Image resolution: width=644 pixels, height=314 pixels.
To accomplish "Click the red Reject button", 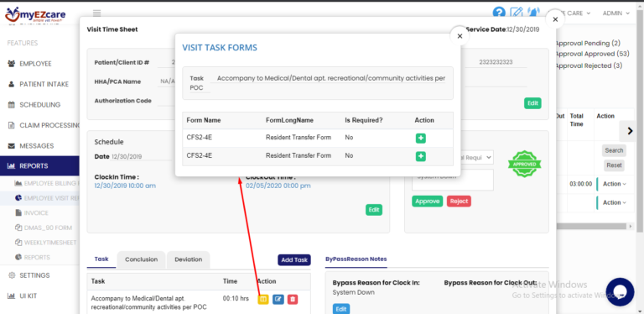I will (x=459, y=201).
